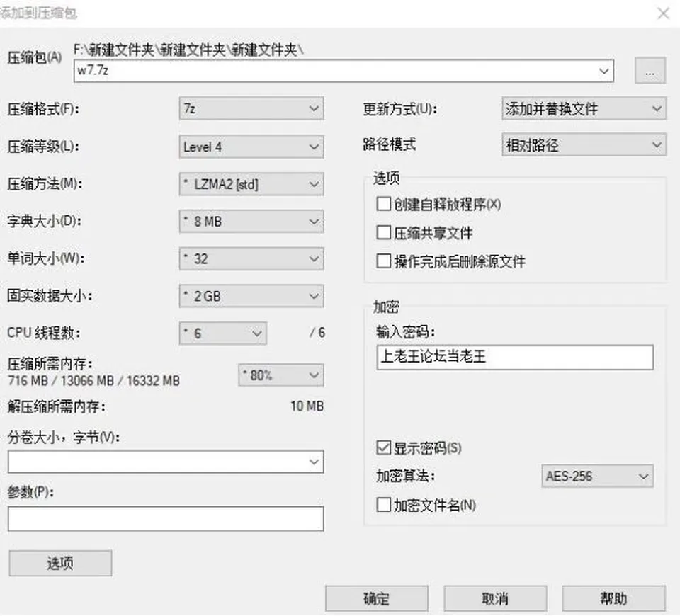
Task: Click the 取消 cancel button
Action: pyautogui.click(x=495, y=599)
